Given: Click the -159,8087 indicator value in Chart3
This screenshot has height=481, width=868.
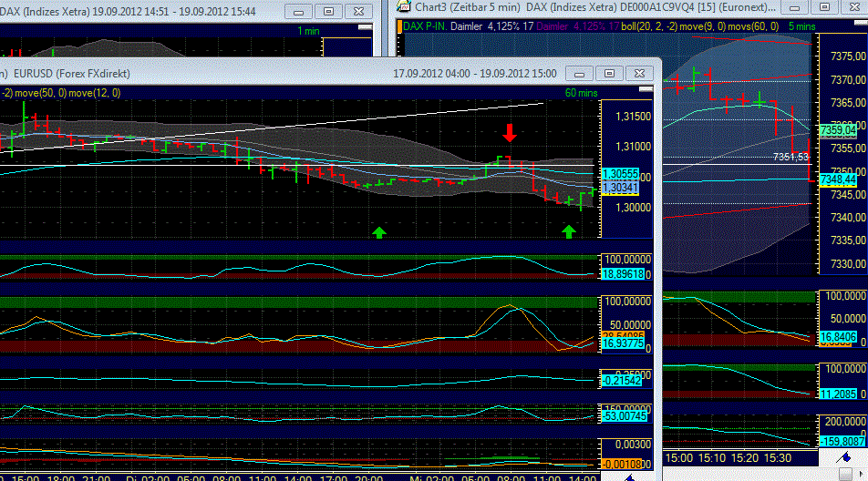Looking at the screenshot, I should click(x=842, y=442).
